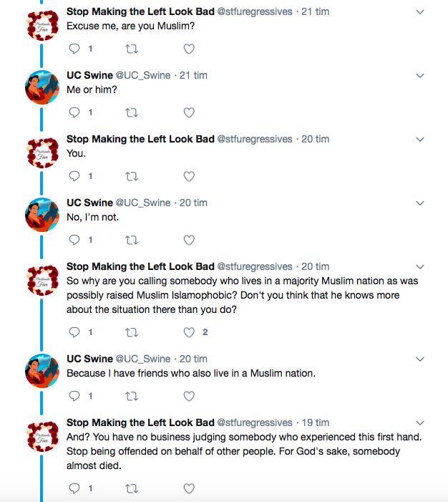The height and width of the screenshot is (502, 448).
Task: Retweet the "Me or him?" tweet
Action: click(x=132, y=112)
